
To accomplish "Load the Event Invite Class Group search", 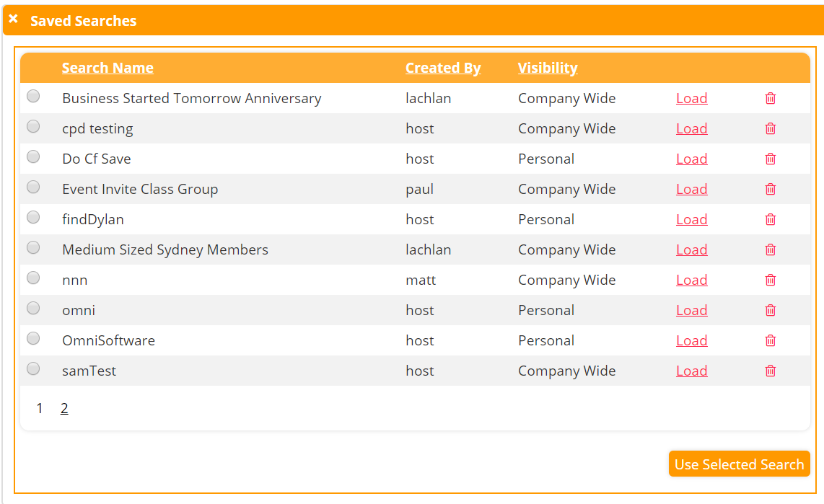I will tap(691, 190).
